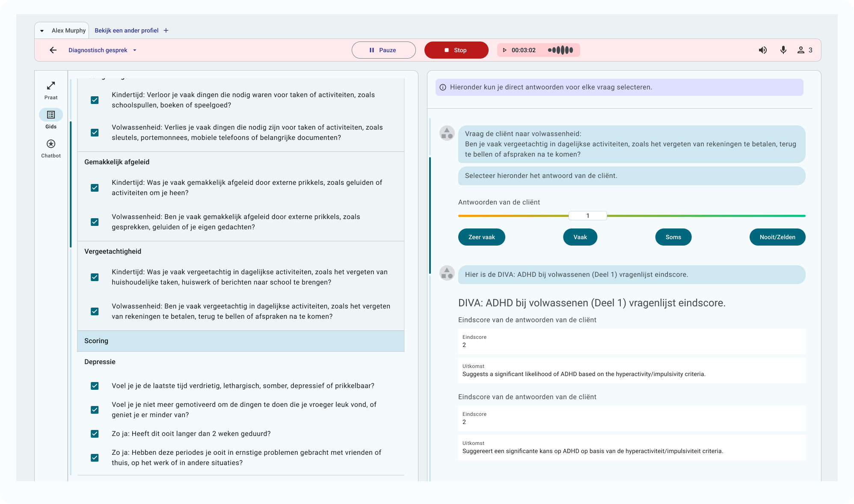This screenshot has height=504, width=854.
Task: Switch to Bekijk een ander profiel tab
Action: (x=127, y=30)
